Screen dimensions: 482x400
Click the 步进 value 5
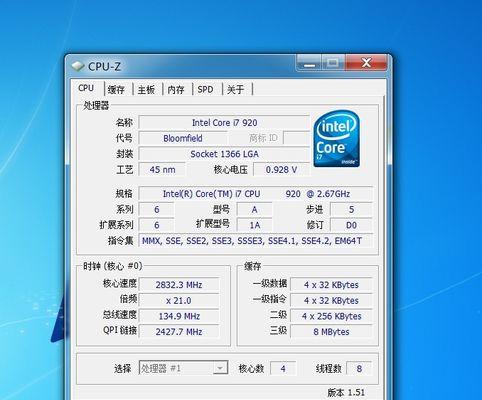351,210
